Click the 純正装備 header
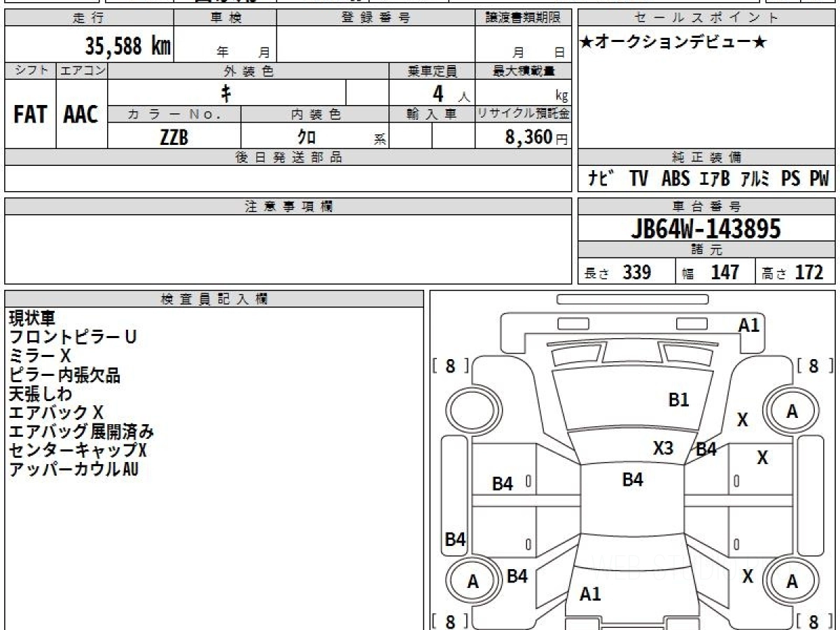Image resolution: width=840 pixels, height=630 pixels. click(x=707, y=157)
